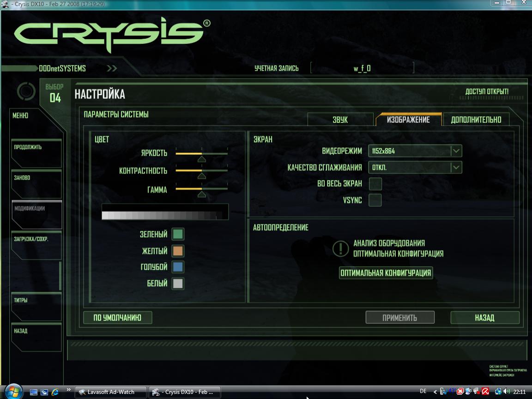
Task: Click the АНАЛИЗ ОБОРУДОВАНИЯ text
Action: [x=389, y=243]
